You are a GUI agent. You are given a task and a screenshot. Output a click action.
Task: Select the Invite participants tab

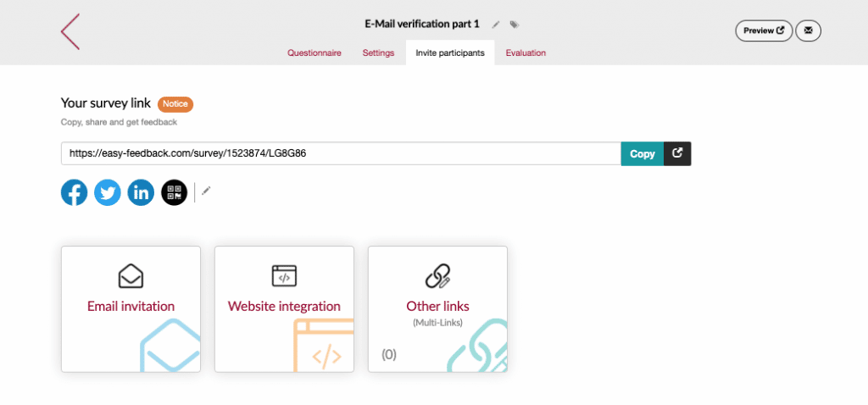click(450, 53)
